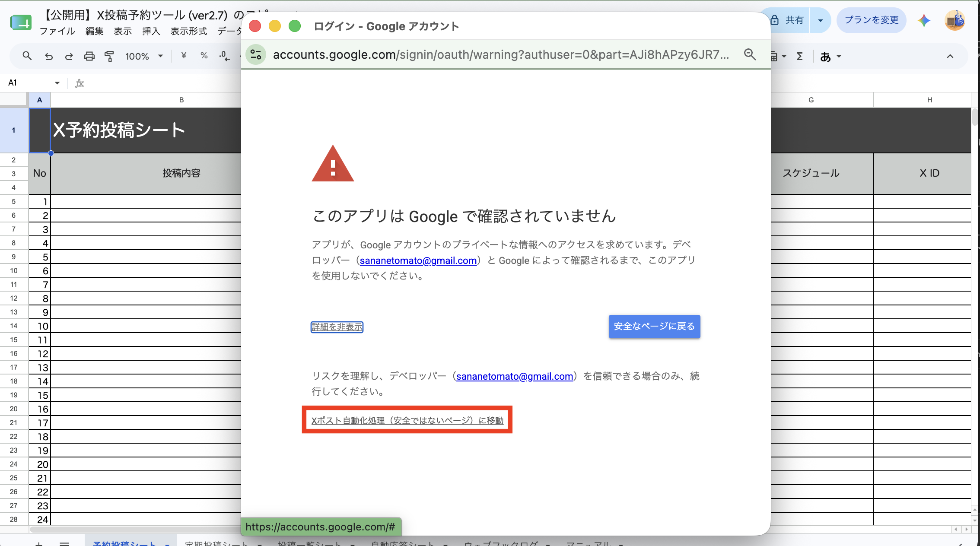Viewport: 980px width, 546px height.
Task: Select column A header
Action: (x=39, y=100)
